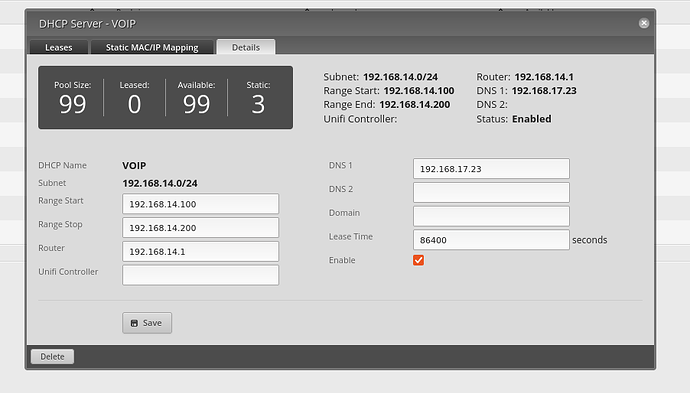This screenshot has width=690, height=393.
Task: Click the form's bold Subnet value 192.168.14.0/24
Action: [x=160, y=183]
